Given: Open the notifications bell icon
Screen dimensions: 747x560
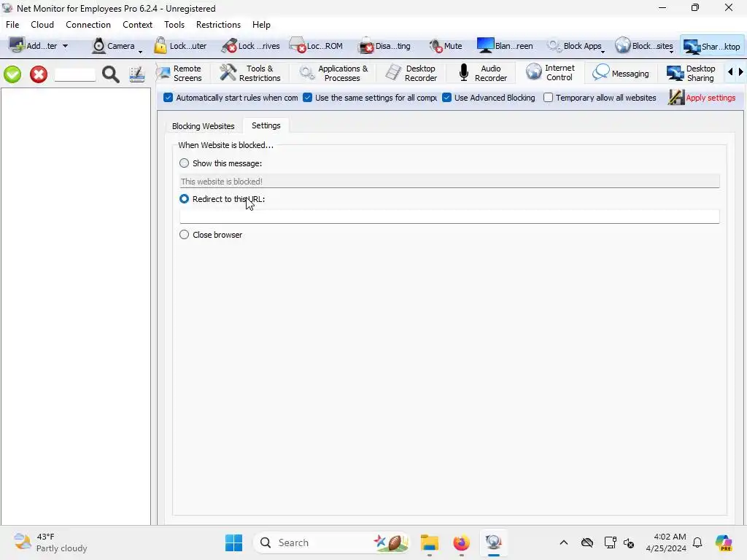Looking at the screenshot, I should tap(697, 542).
